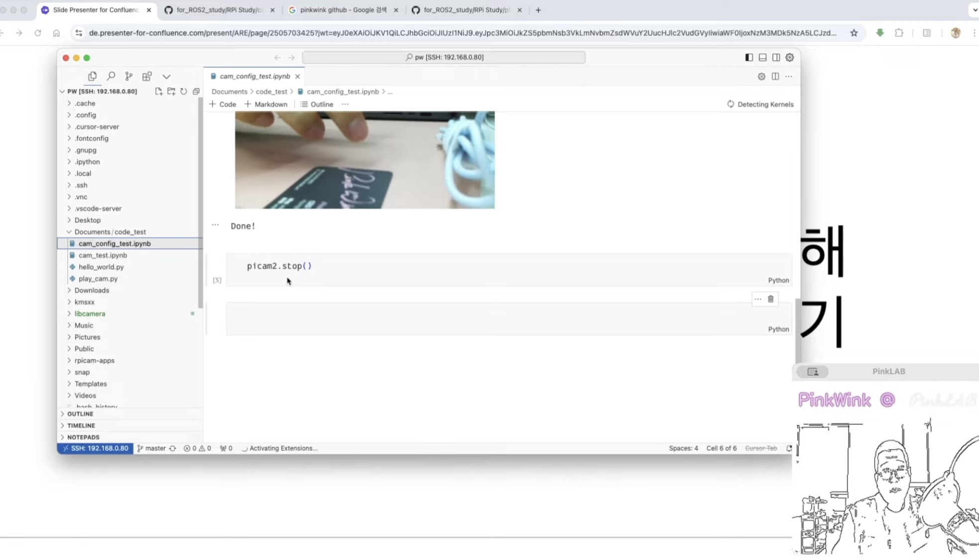Viewport: 979px width, 560px height.
Task: Click New File icon in explorer
Action: (158, 92)
